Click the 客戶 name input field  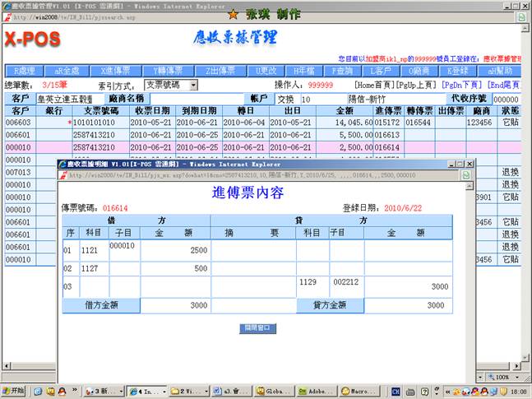(69, 99)
